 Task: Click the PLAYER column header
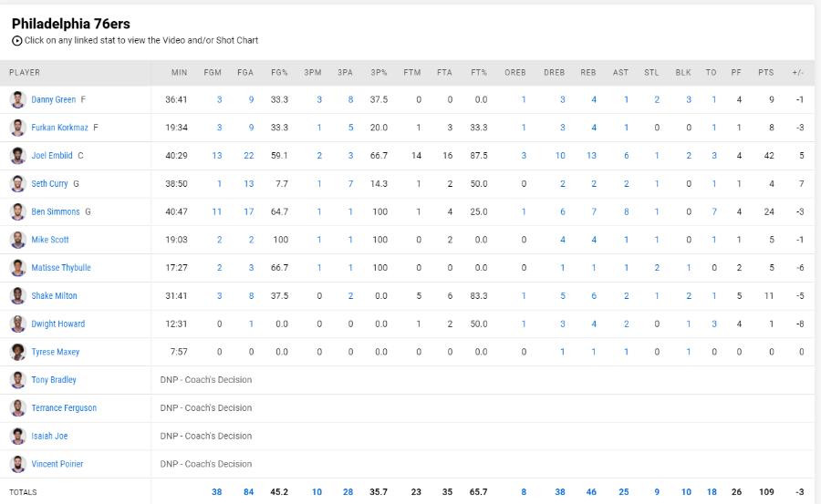25,73
